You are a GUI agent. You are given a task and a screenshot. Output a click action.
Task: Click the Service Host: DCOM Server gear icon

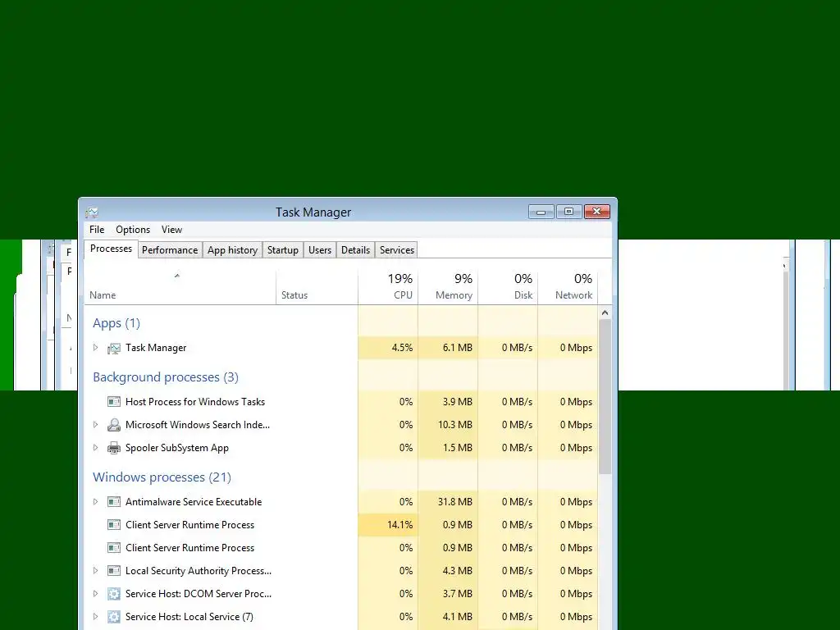pos(113,594)
